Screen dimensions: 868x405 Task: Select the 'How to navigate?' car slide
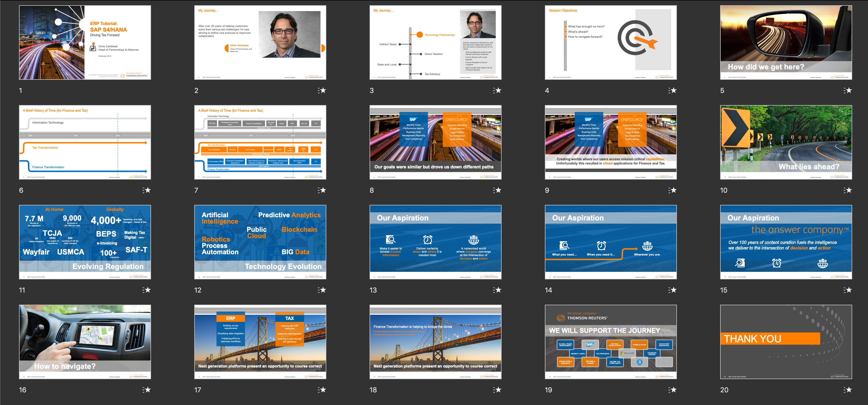tap(85, 342)
